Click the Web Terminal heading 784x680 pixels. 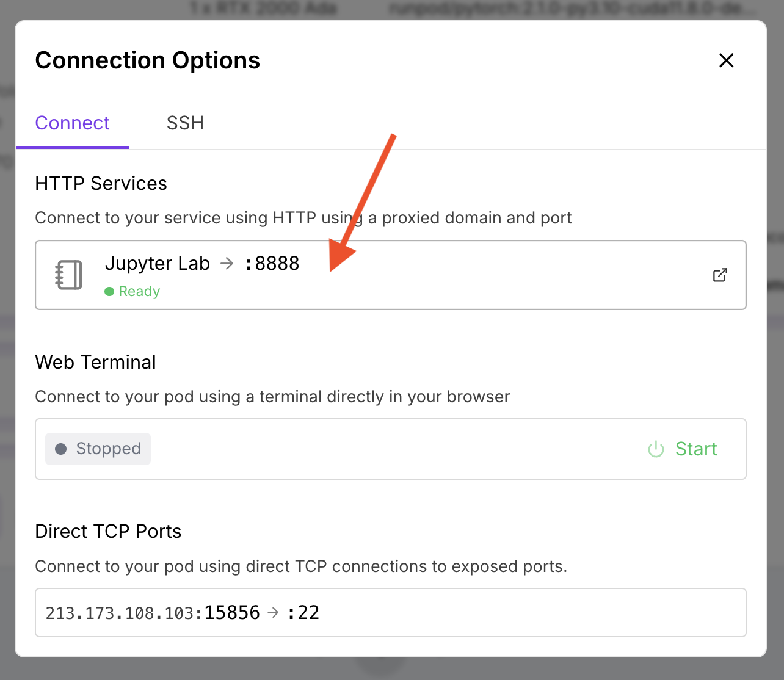click(95, 362)
